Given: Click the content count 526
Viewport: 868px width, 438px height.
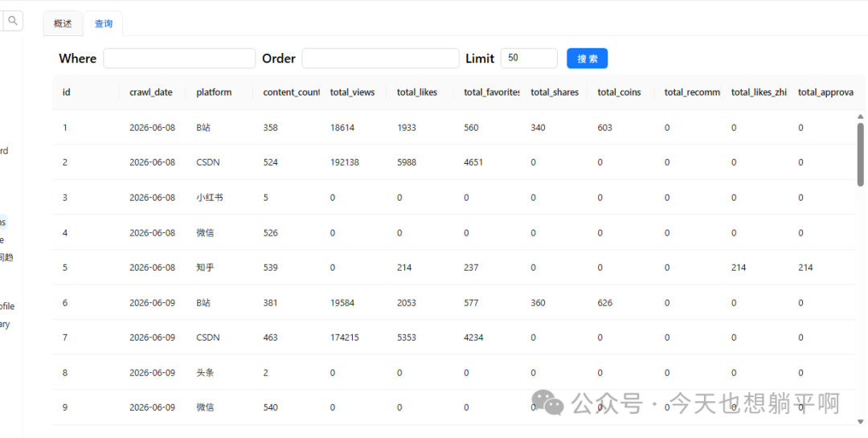Looking at the screenshot, I should click(x=271, y=233).
